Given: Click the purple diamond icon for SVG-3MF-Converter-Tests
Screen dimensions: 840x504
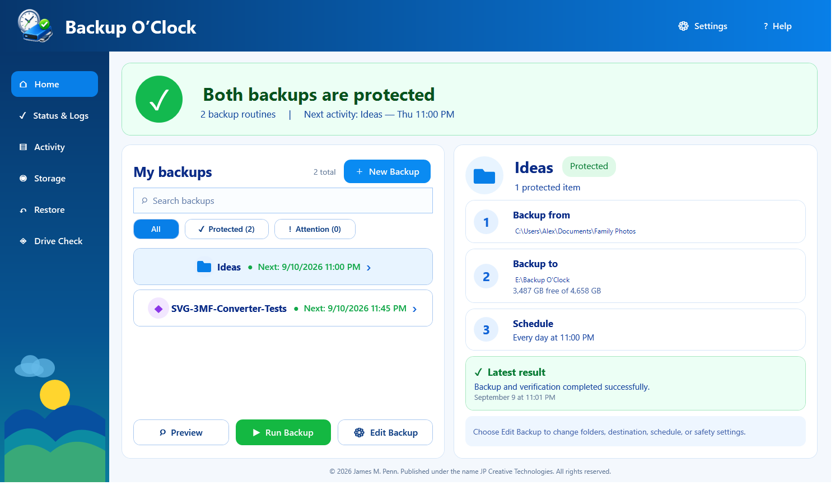Looking at the screenshot, I should (x=158, y=309).
